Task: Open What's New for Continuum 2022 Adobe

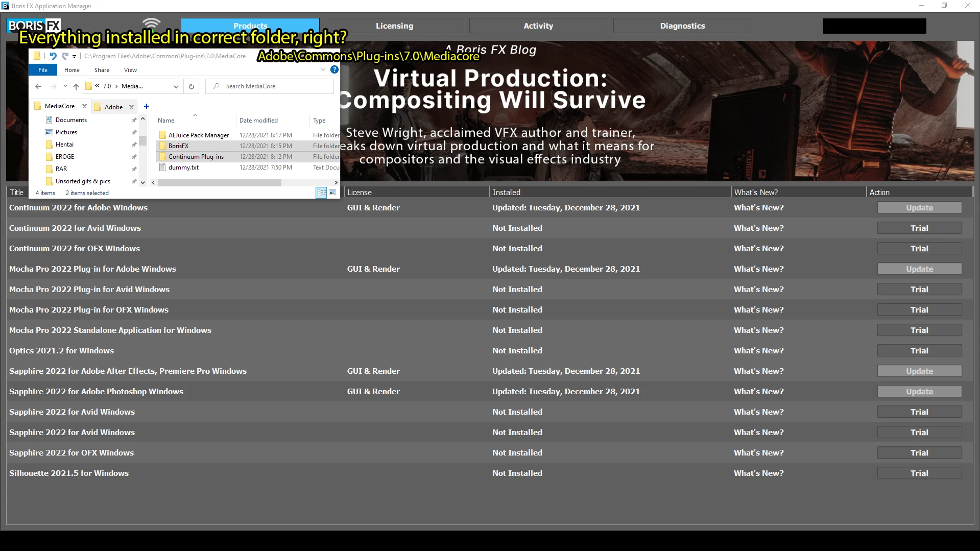Action: coord(758,208)
